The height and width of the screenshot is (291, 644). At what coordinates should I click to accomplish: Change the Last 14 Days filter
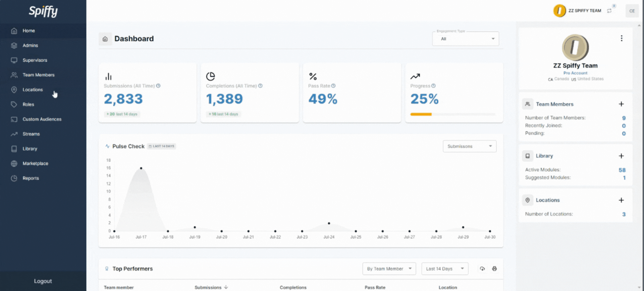point(444,269)
